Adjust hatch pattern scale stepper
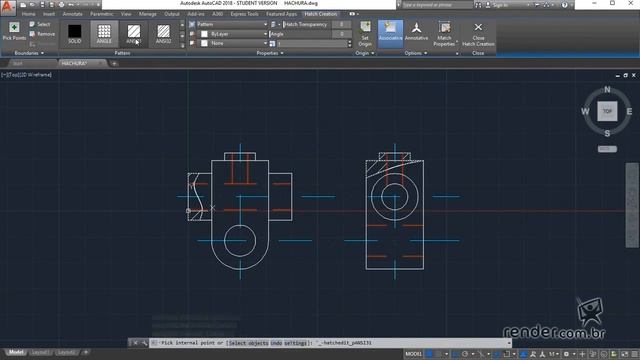 [349, 43]
